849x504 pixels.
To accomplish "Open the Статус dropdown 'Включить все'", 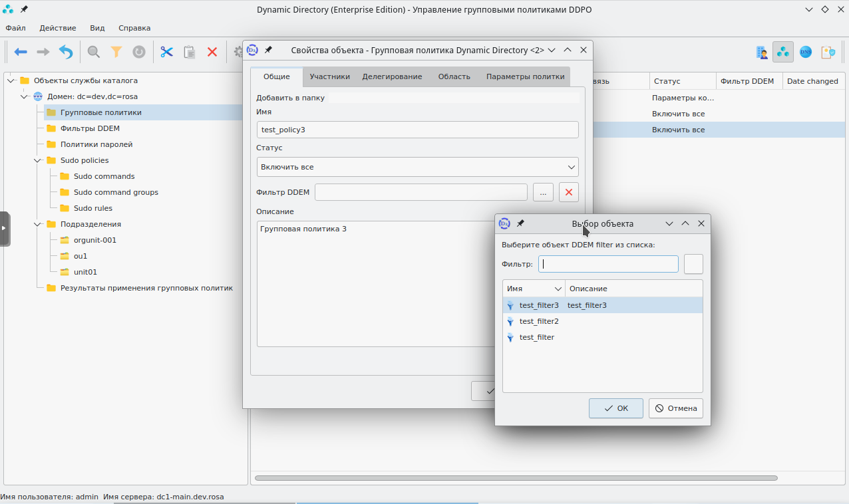I will pyautogui.click(x=417, y=167).
